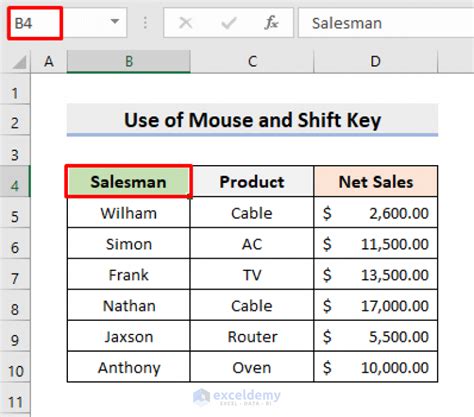This screenshot has width=474, height=417.
Task: Select the cell containing Router
Action: coord(252,336)
